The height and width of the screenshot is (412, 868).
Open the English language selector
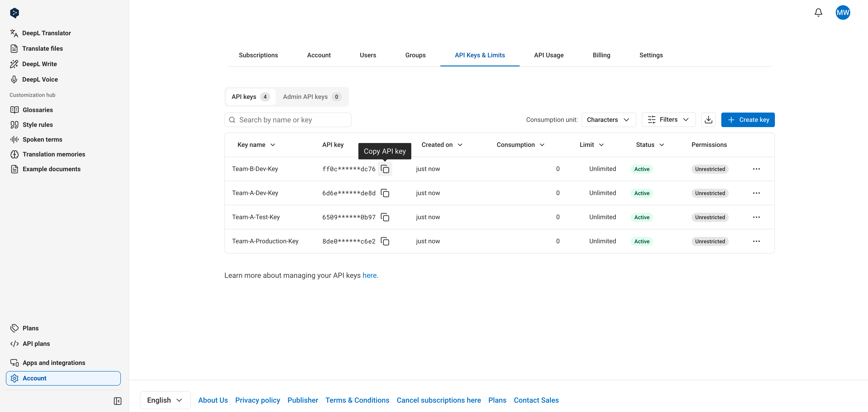(x=165, y=400)
